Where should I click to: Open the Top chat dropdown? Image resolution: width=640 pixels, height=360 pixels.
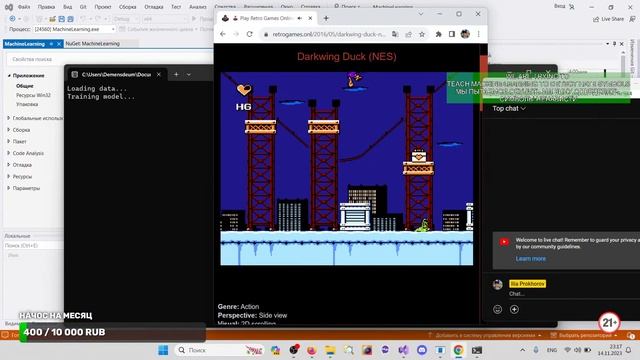point(509,109)
